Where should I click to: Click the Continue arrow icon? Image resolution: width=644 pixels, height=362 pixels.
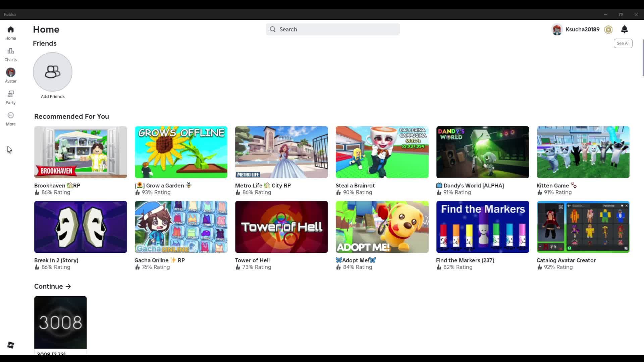[68, 286]
